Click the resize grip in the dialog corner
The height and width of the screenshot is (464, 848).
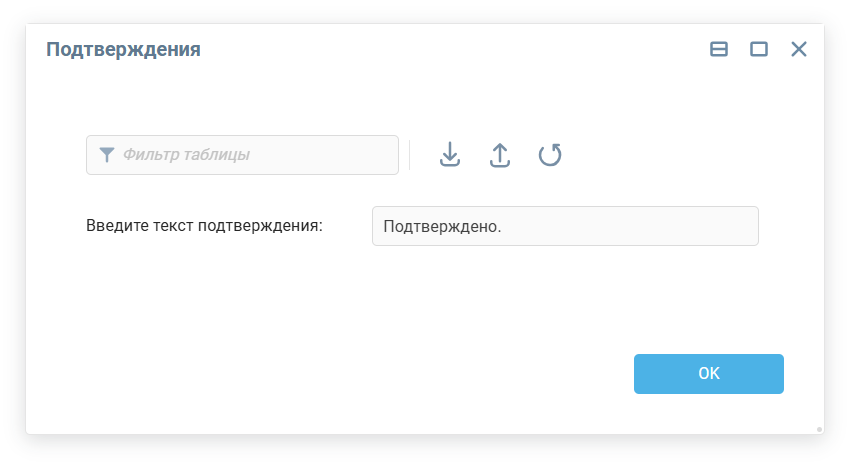[x=819, y=429]
